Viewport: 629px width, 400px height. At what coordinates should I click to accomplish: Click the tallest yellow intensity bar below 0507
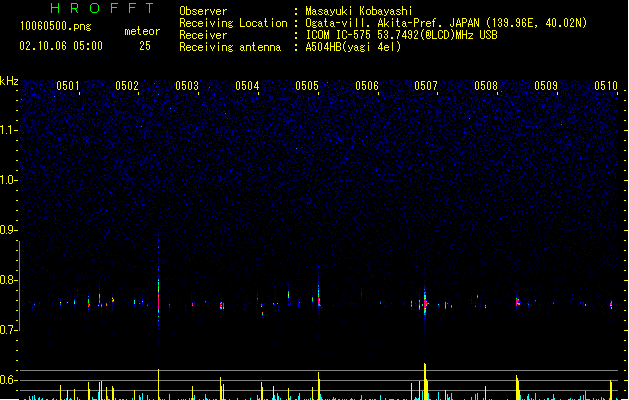point(425,381)
